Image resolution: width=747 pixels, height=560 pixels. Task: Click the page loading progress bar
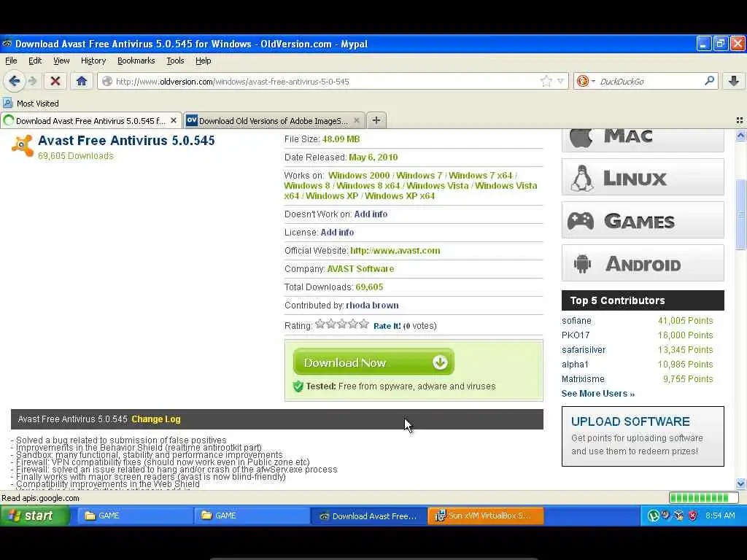(703, 498)
